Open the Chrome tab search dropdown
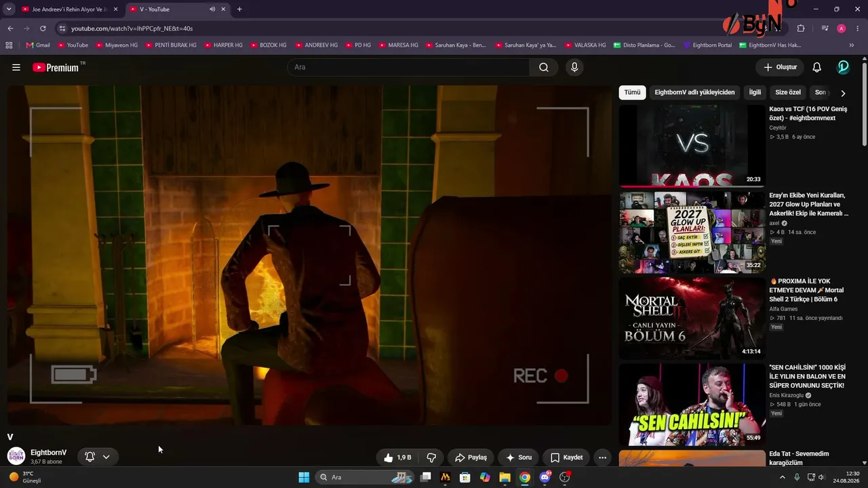868x488 pixels. 9,9
